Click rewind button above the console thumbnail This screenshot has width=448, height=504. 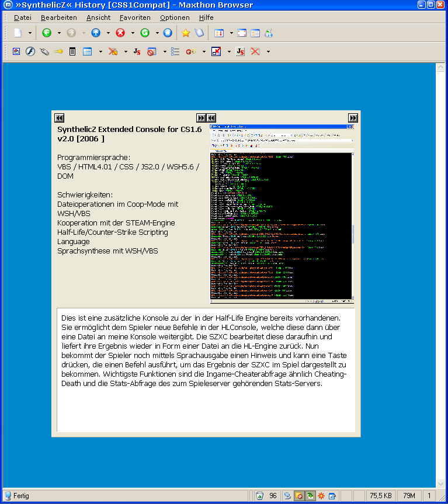[211, 118]
